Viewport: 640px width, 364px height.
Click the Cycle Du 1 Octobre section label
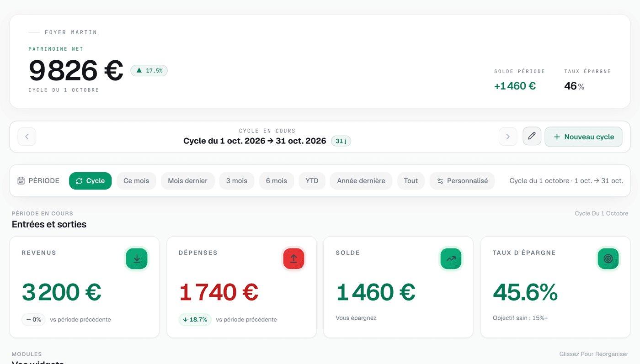coord(602,213)
